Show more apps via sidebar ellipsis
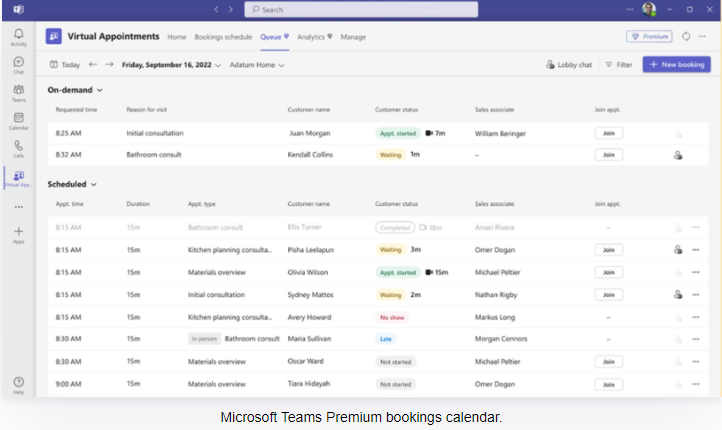The image size is (722, 430). 18,207
